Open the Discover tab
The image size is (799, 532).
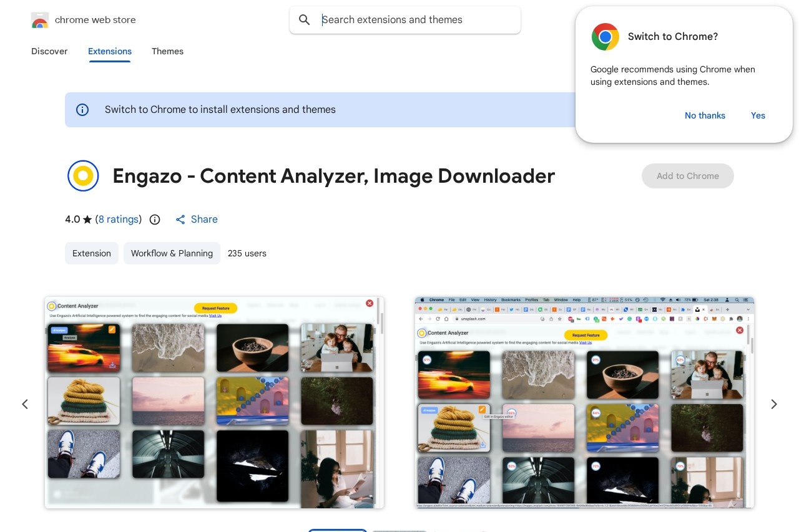click(x=49, y=51)
